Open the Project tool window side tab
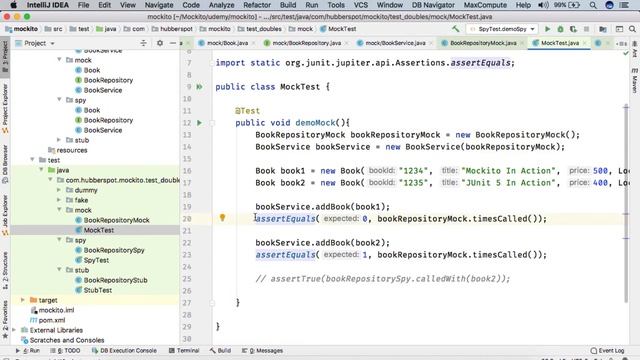The image size is (640, 360). click(5, 56)
